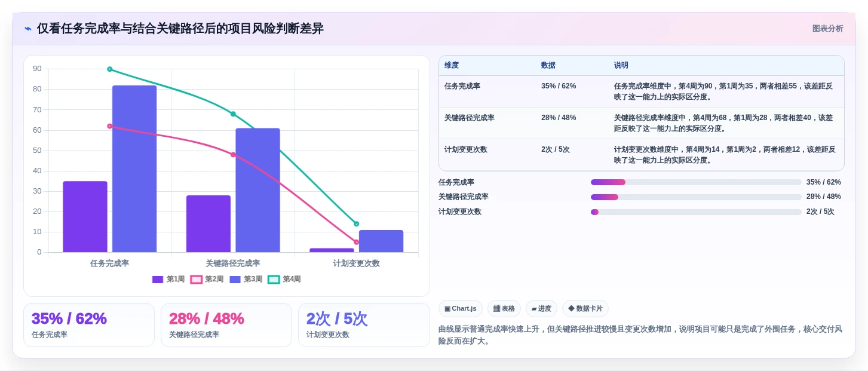Click the 2次 / 5次 progress value
The width and height of the screenshot is (868, 371).
coord(820,211)
